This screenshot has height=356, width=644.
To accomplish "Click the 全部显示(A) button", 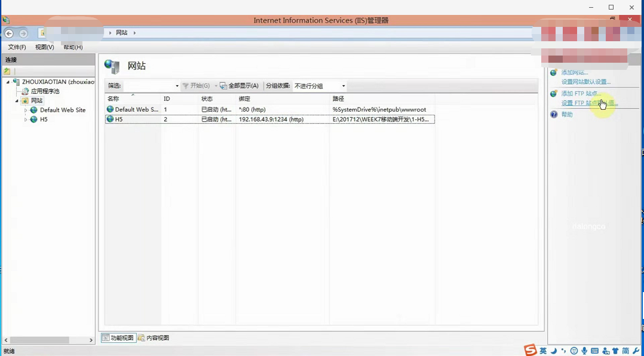I will [240, 86].
